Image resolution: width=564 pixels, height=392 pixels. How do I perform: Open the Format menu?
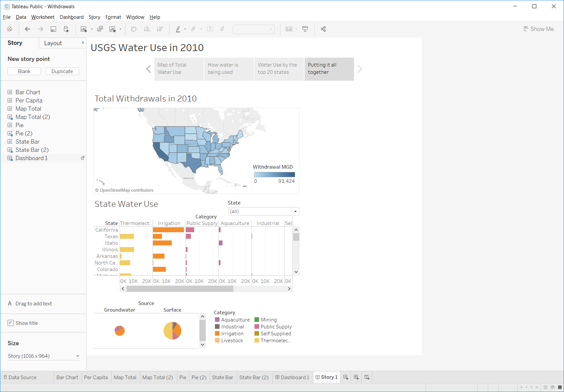[113, 17]
